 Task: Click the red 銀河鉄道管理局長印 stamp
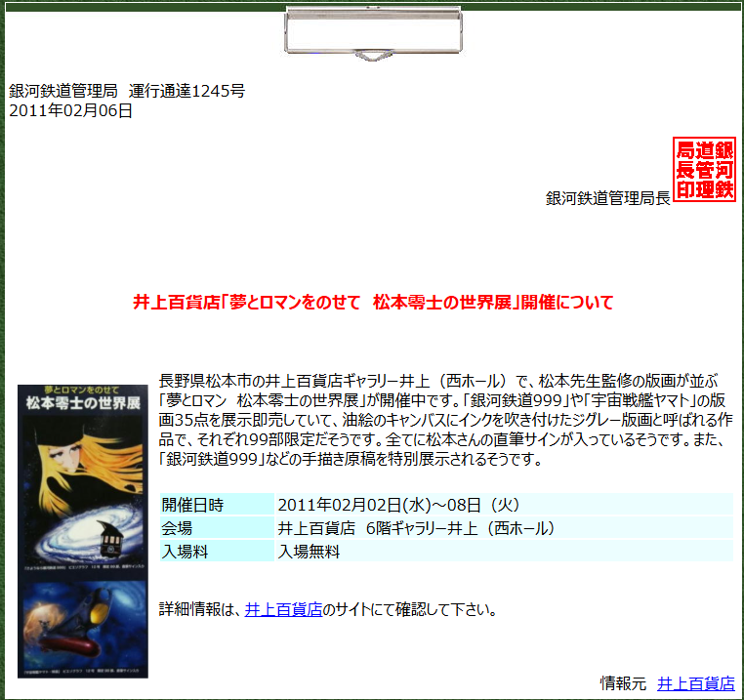pyautogui.click(x=704, y=170)
